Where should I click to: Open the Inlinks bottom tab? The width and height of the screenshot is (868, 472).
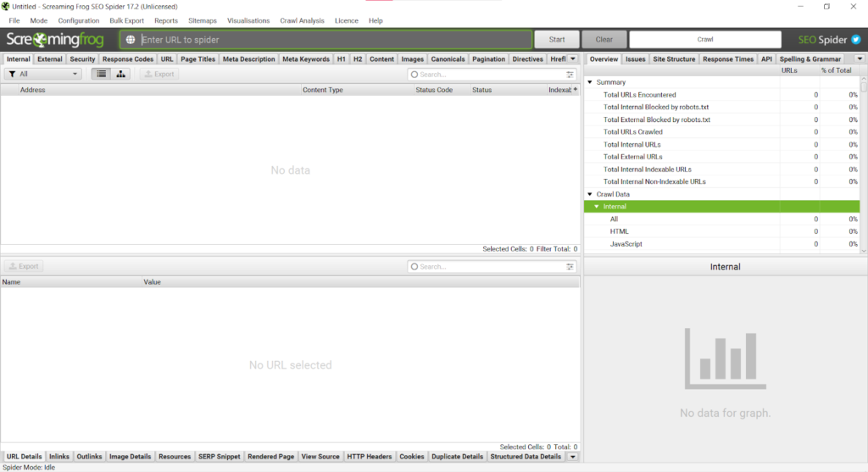pos(59,457)
